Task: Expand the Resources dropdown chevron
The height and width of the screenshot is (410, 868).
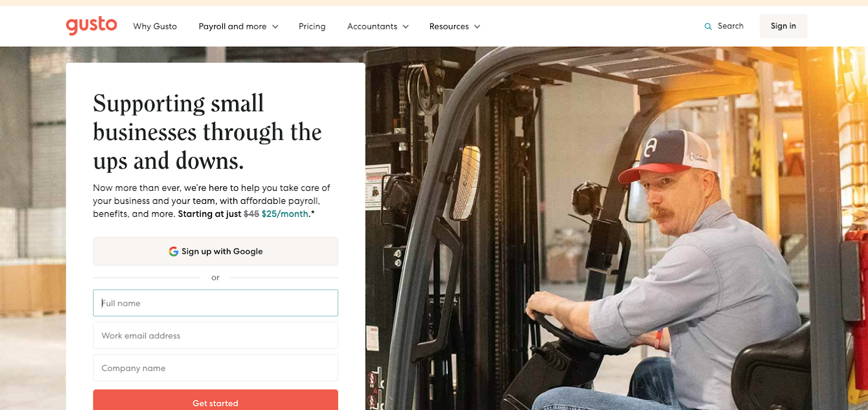Action: pyautogui.click(x=477, y=27)
